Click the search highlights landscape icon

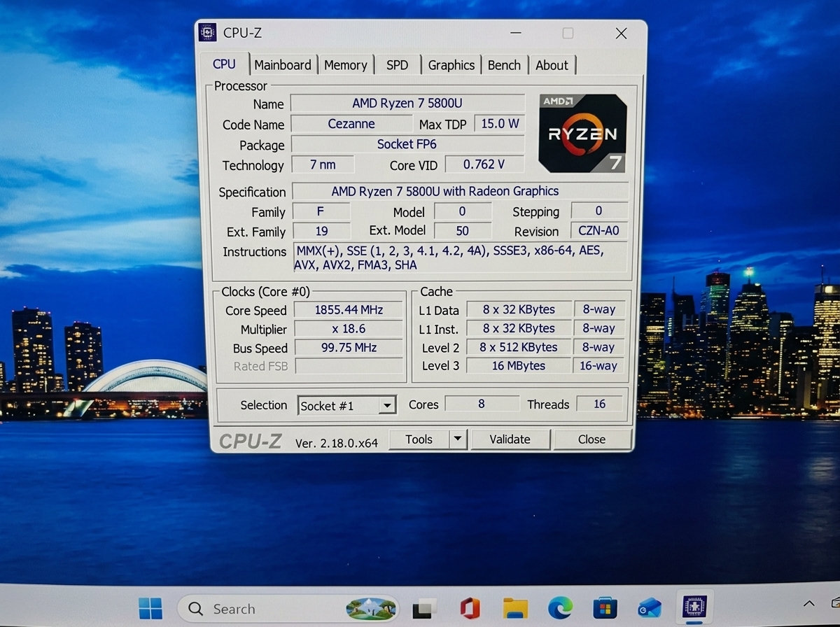(x=371, y=609)
